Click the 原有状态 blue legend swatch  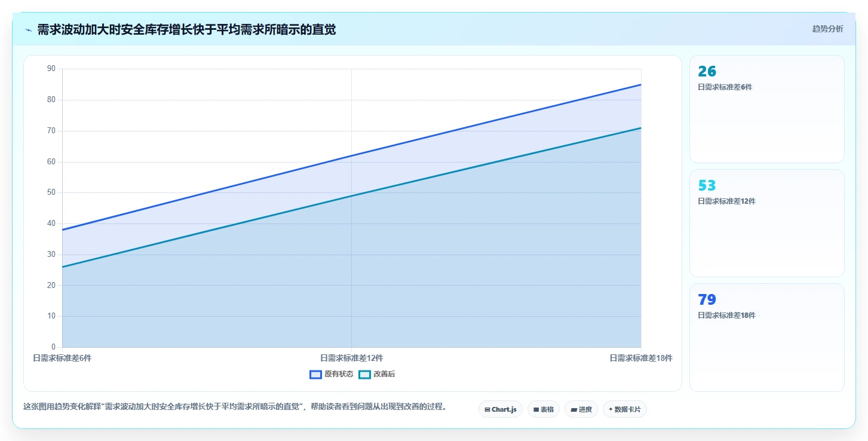pos(316,375)
